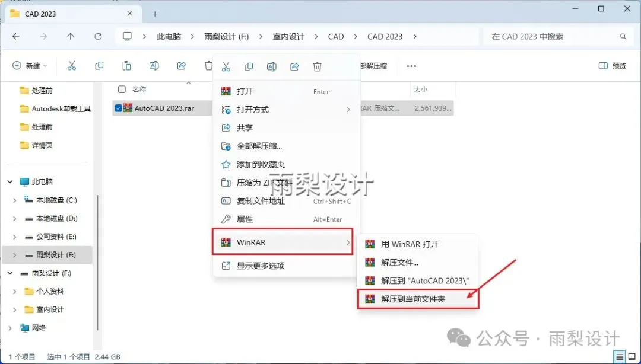Open the Autodesk卸载工具 sidebar folder
641x364 pixels.
61,108
